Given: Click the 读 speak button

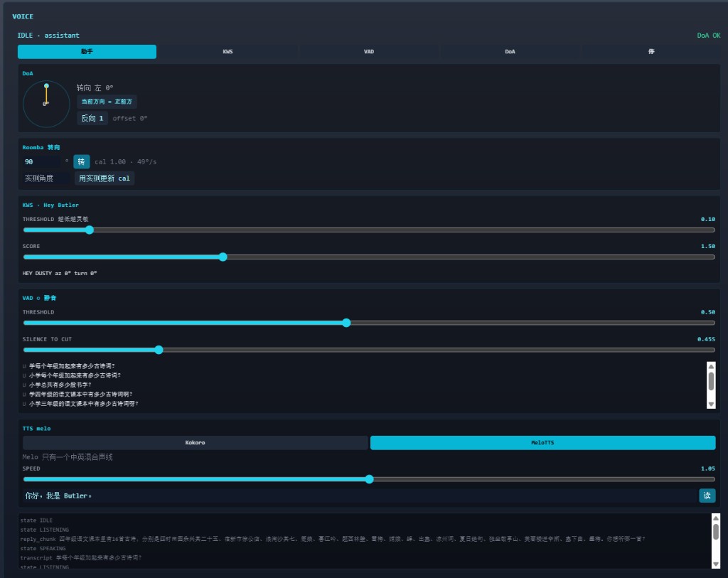Looking at the screenshot, I should pos(707,496).
